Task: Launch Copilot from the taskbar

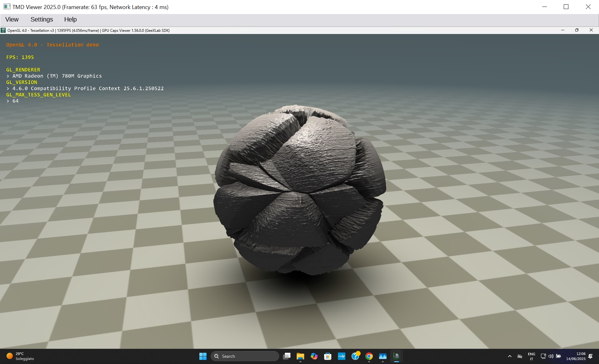Action: tap(314, 356)
